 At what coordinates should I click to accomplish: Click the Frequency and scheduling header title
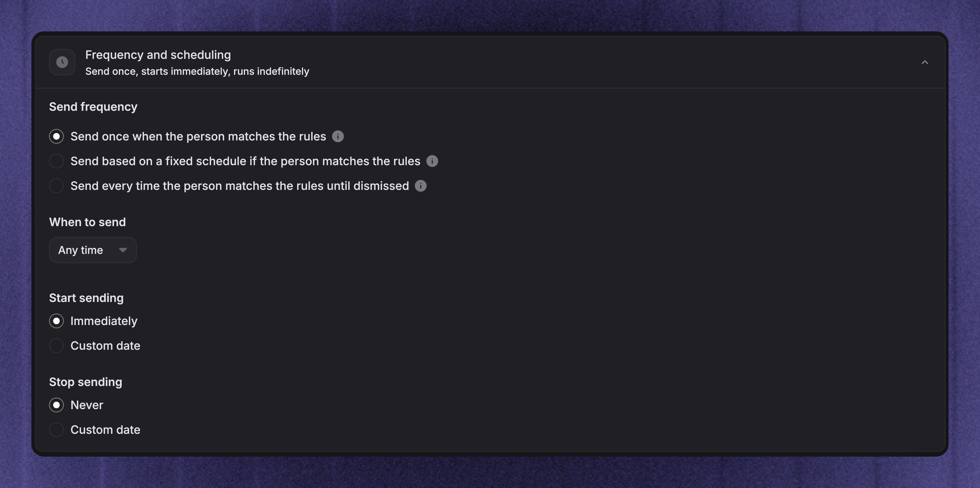click(158, 55)
